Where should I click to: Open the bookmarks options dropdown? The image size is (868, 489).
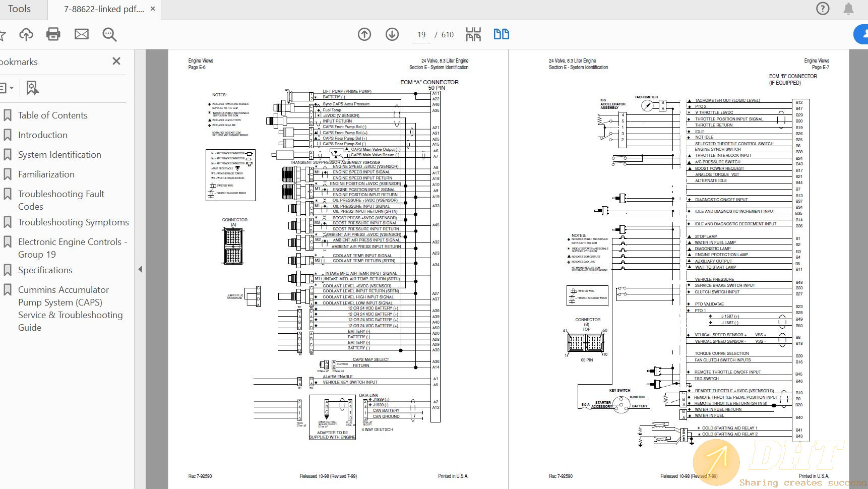7,88
